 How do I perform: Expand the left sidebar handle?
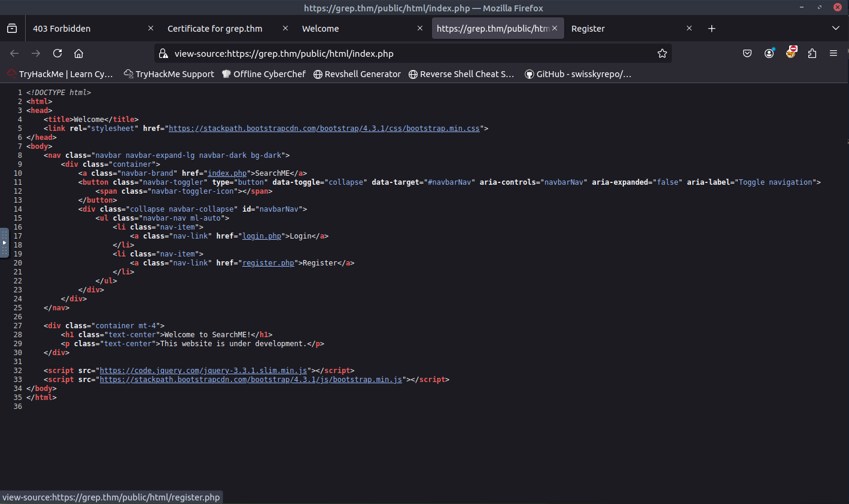tap(4, 242)
